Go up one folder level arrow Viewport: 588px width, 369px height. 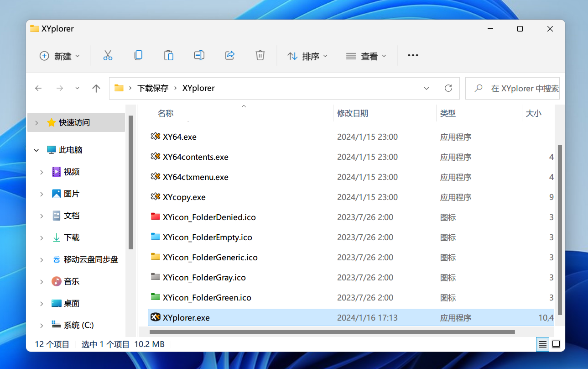[96, 88]
